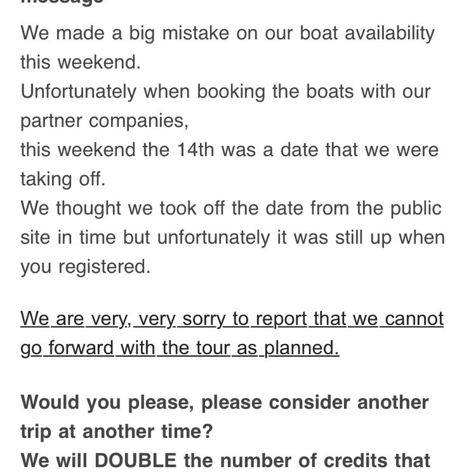Click the partially visible bold heading at the top

pos(62,2)
